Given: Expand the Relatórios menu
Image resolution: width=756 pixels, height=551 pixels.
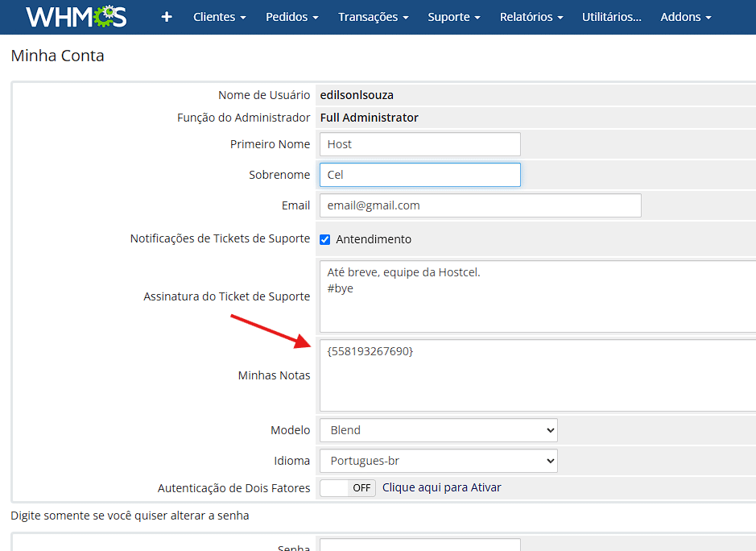Looking at the screenshot, I should point(531,17).
